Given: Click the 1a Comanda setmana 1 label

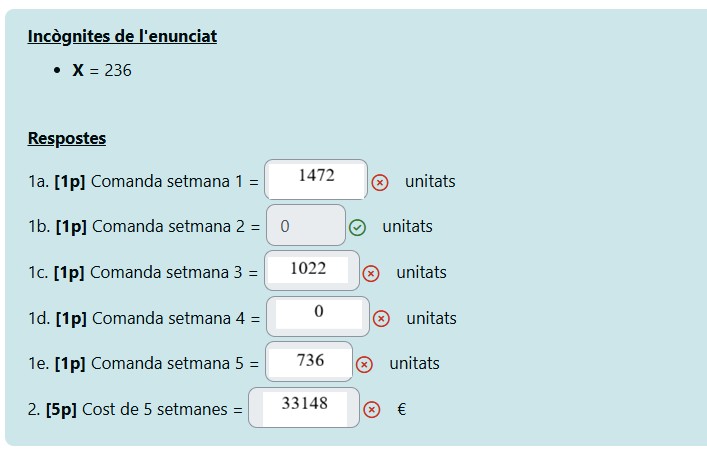Looking at the screenshot, I should (x=143, y=182).
